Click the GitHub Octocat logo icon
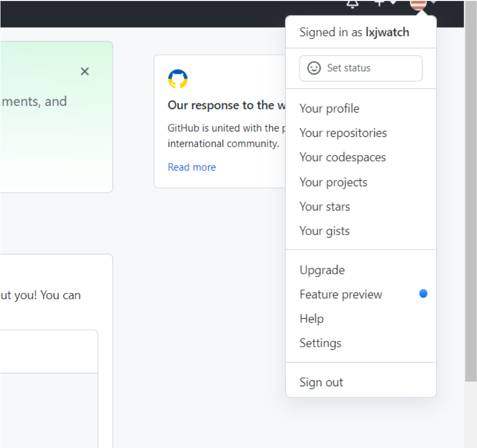The width and height of the screenshot is (477, 448). [x=178, y=79]
